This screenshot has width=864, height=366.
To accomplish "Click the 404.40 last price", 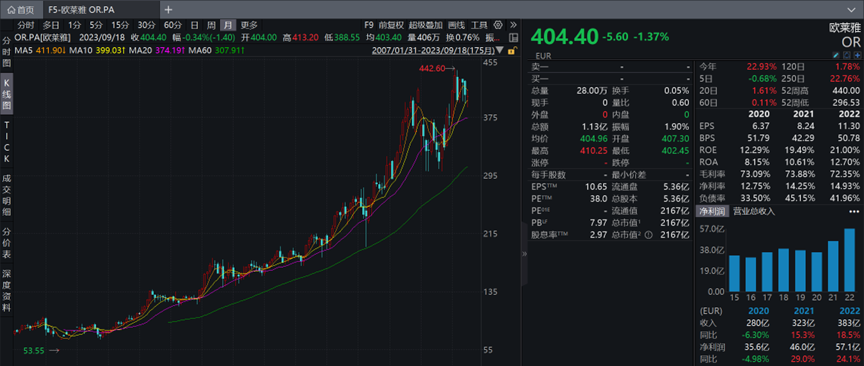I will pyautogui.click(x=564, y=37).
